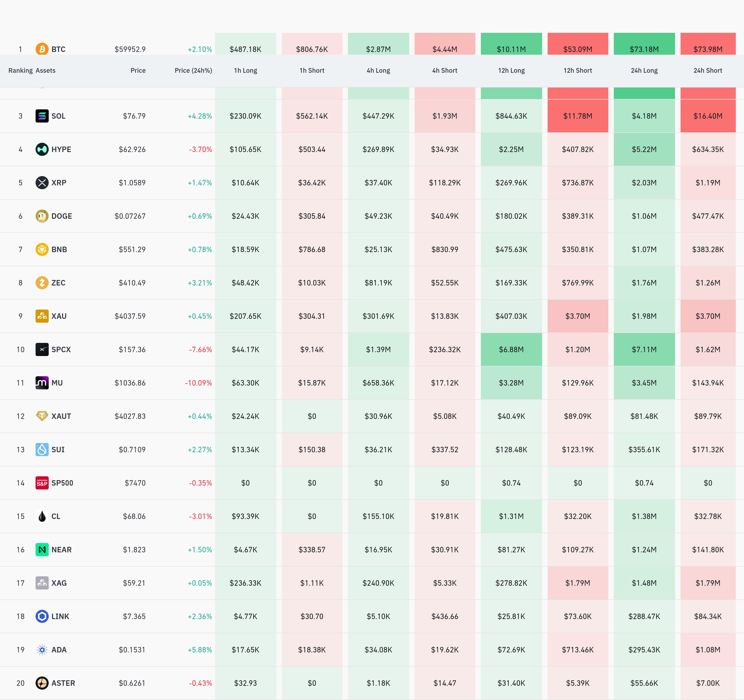Open the HYPE asset icon
744x700 pixels.
42,149
